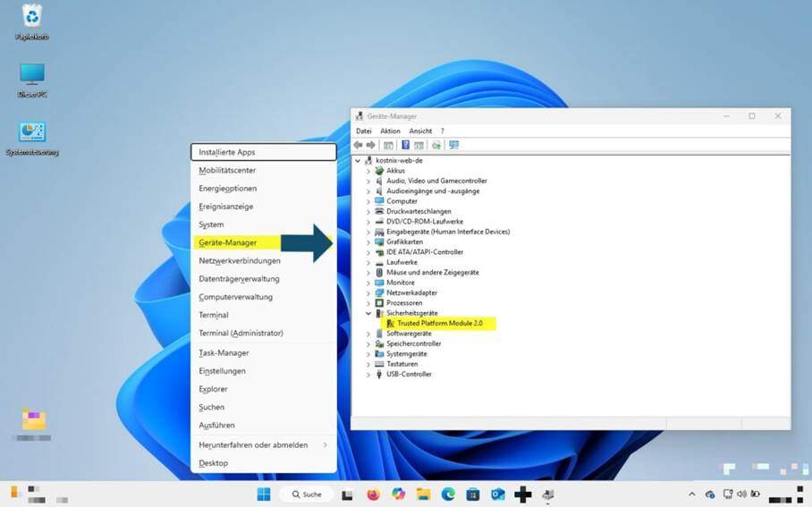Open the Ansicht menu
This screenshot has width=812, height=507.
420,131
